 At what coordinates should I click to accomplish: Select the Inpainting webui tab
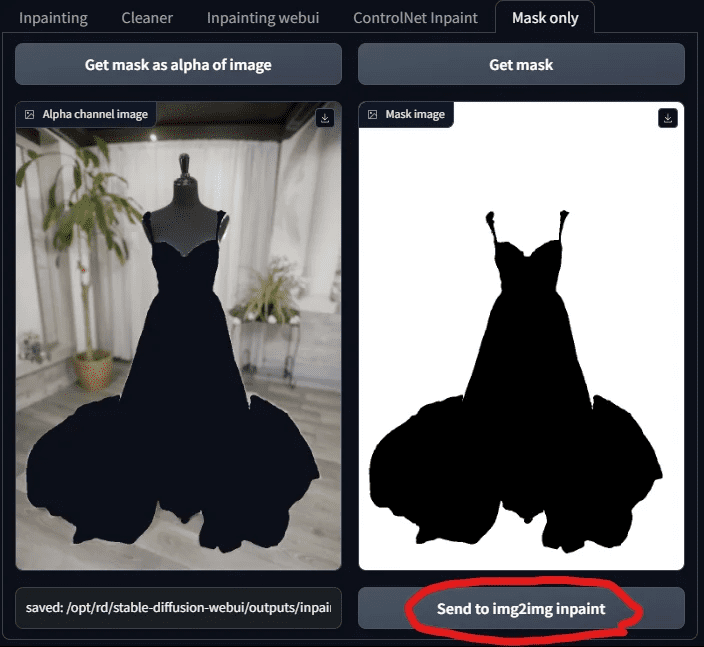pos(263,18)
